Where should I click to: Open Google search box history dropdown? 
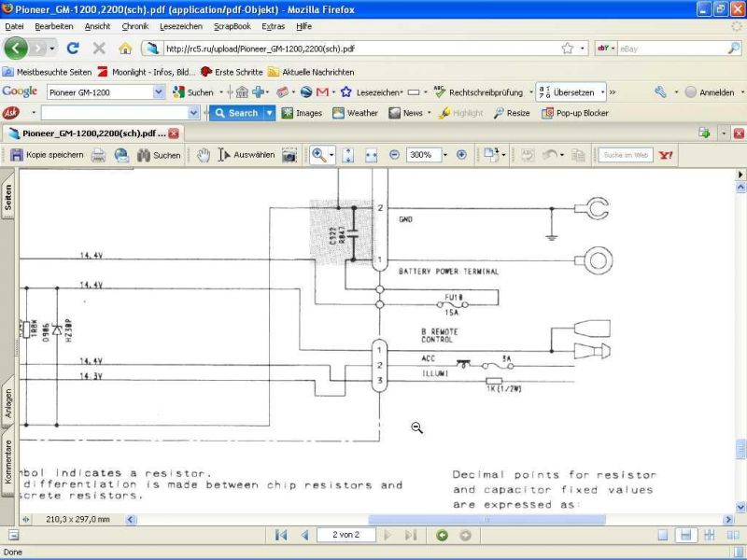tap(159, 92)
